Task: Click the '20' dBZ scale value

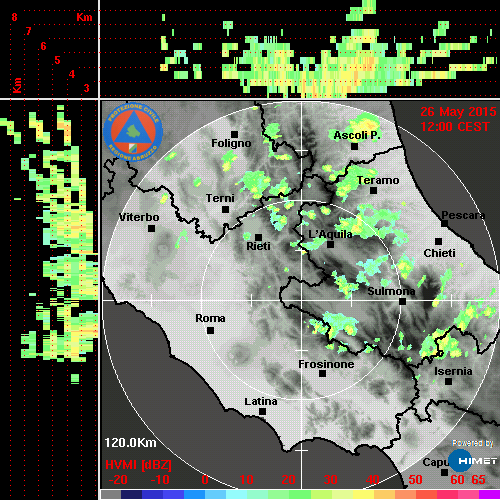Action: click(288, 480)
